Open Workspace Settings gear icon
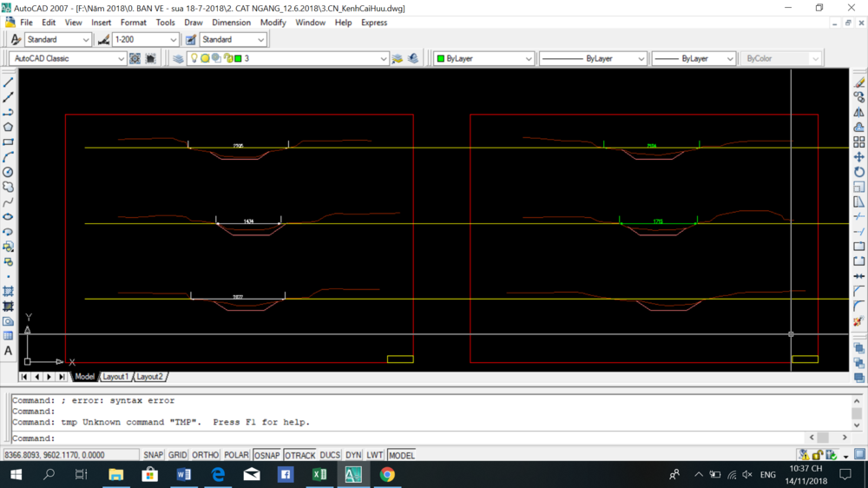The image size is (868, 488). 135,59
